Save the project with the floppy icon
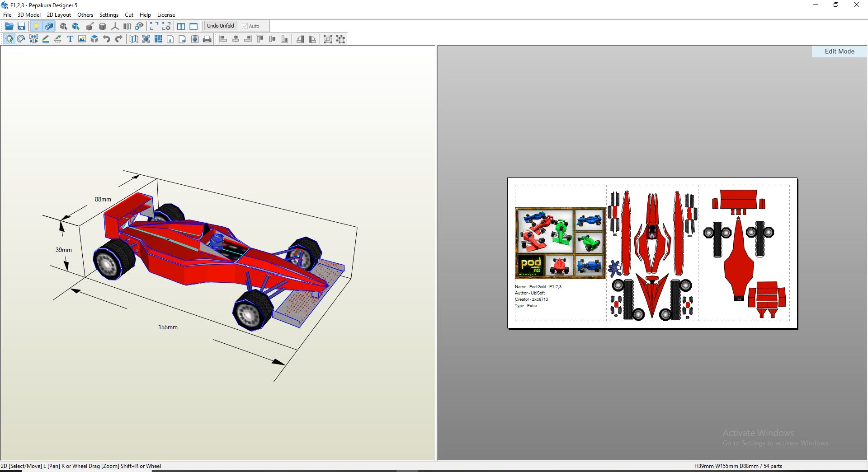 pyautogui.click(x=21, y=26)
